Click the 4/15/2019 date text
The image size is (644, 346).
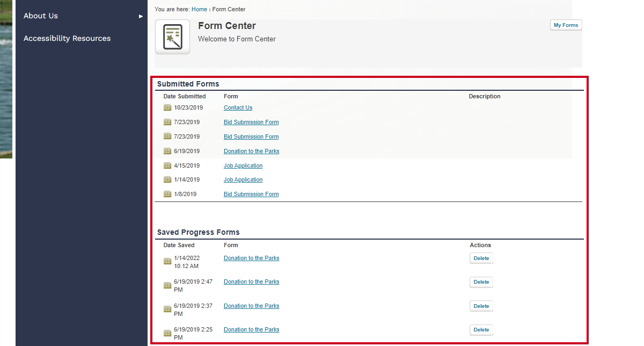pyautogui.click(x=187, y=165)
